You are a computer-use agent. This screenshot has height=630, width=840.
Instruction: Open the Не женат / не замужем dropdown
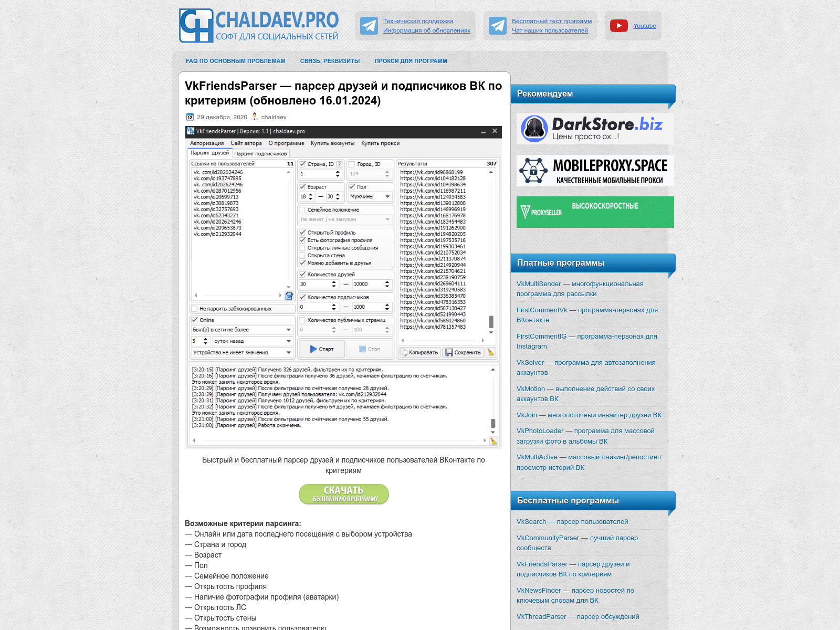(345, 219)
